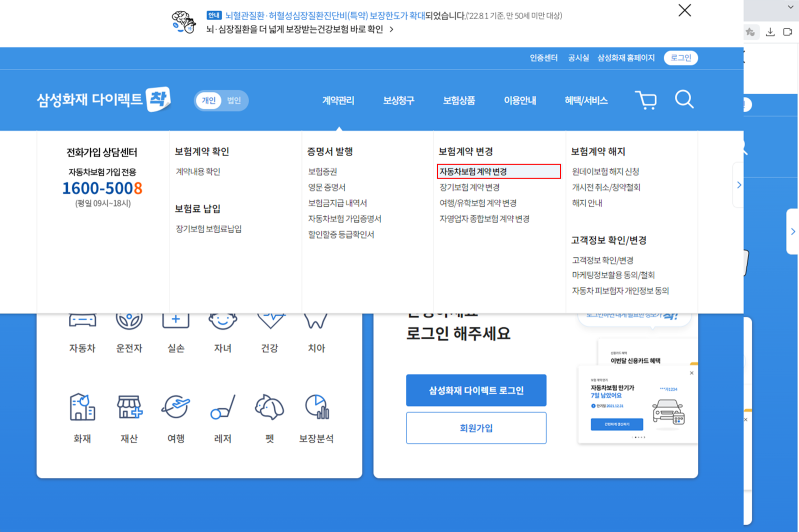Screen dimensions: 799x532
Task: Open the 보상청구 menu
Action: tap(399, 100)
